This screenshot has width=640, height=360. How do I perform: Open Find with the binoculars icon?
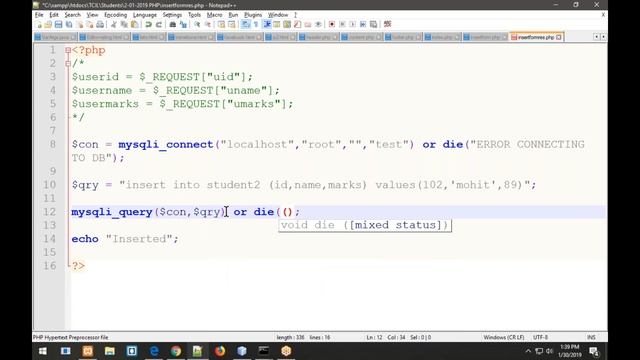(x=173, y=24)
